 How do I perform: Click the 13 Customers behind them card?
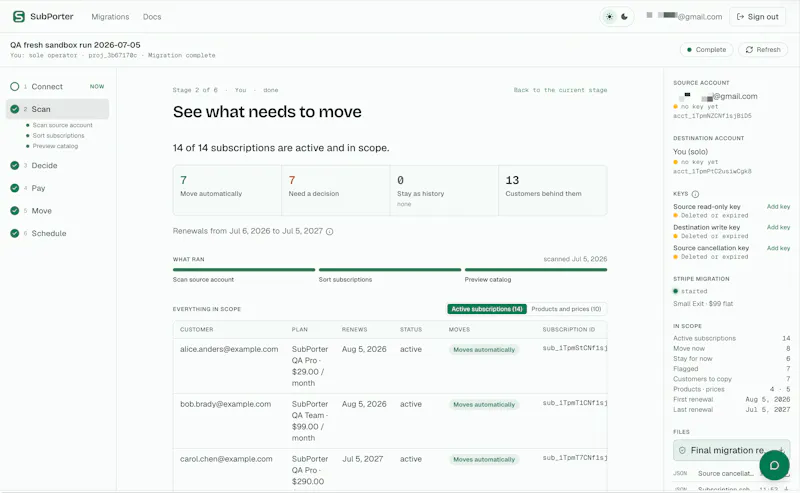coord(553,190)
